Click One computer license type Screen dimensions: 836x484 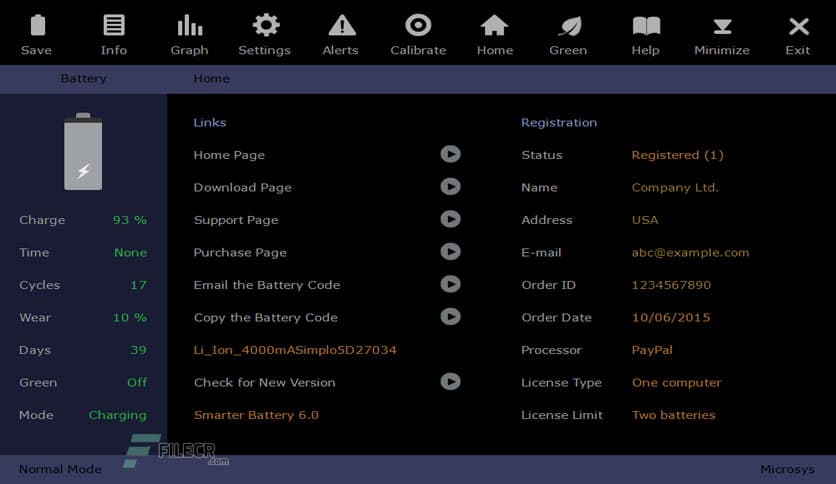pyautogui.click(x=677, y=383)
